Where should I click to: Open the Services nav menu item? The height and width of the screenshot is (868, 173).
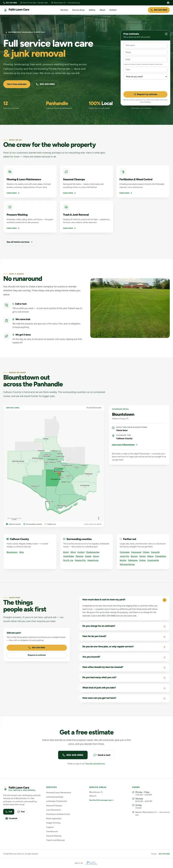coord(64,10)
